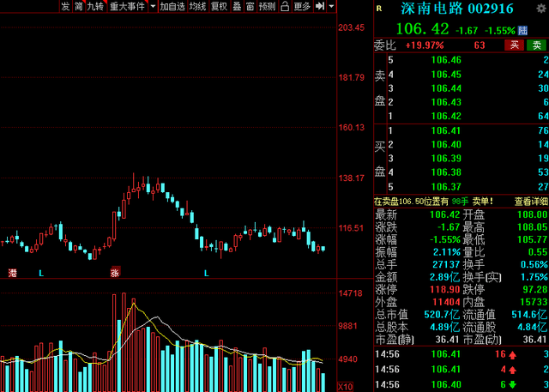Click the arrow-to-bar icon in toolbar
This screenshot has width=549, height=392.
click(x=320, y=7)
